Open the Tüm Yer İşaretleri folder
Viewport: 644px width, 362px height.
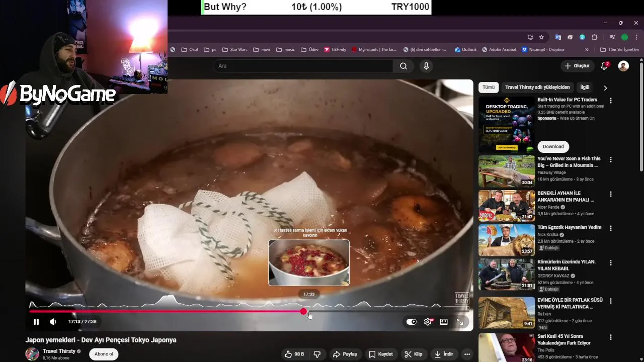tap(619, 50)
